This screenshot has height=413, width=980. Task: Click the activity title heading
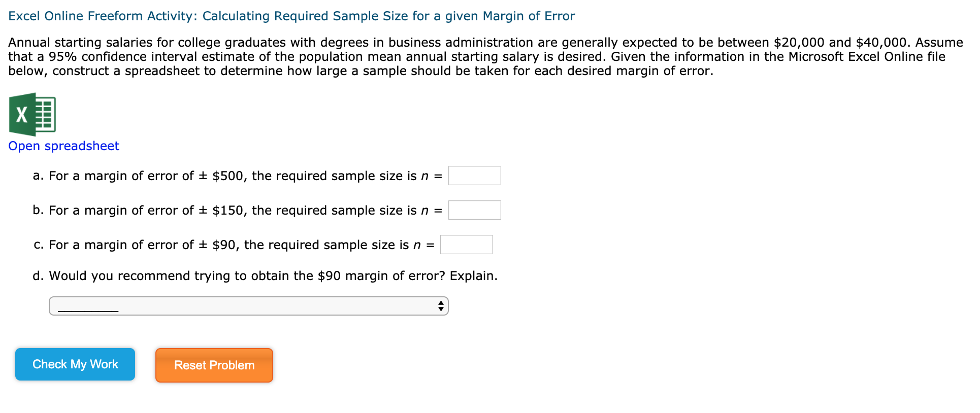[291, 16]
